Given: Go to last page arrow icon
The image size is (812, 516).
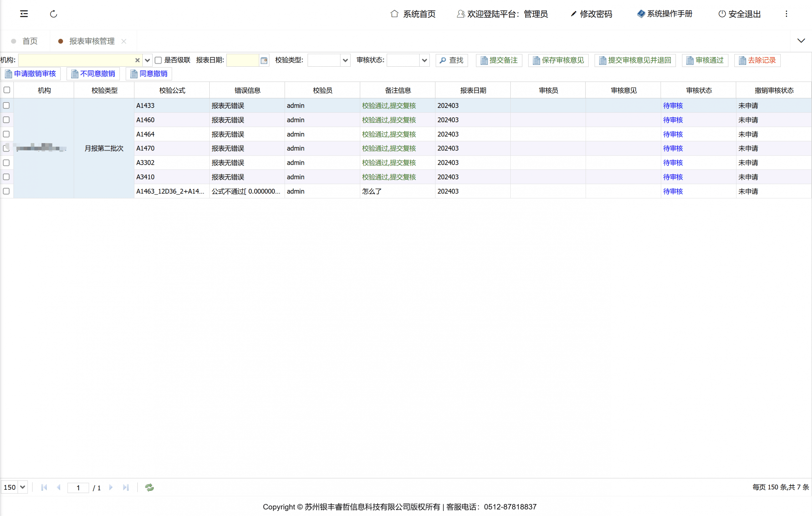Looking at the screenshot, I should click(x=126, y=487).
